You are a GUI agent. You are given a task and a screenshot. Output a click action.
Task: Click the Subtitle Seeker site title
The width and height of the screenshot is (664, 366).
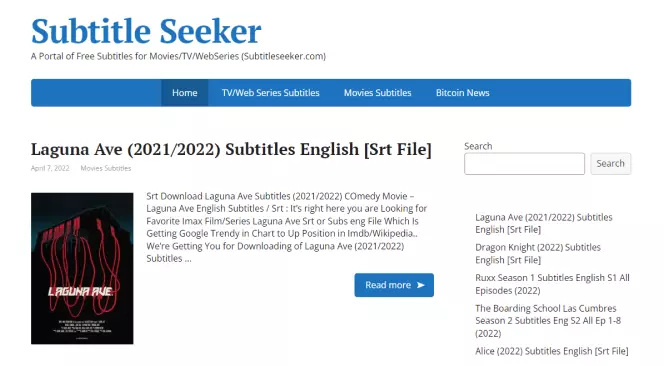146,31
